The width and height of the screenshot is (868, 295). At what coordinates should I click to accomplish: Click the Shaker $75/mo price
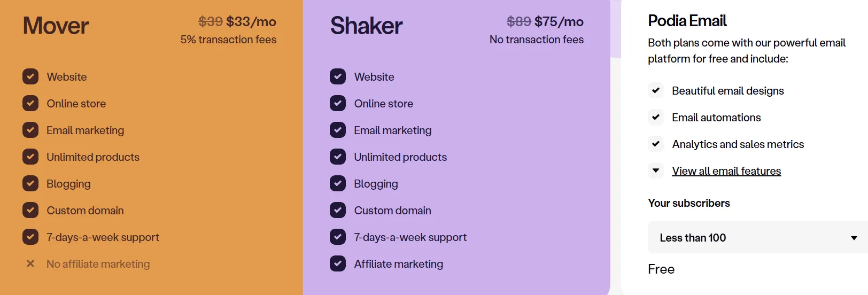[x=559, y=22]
